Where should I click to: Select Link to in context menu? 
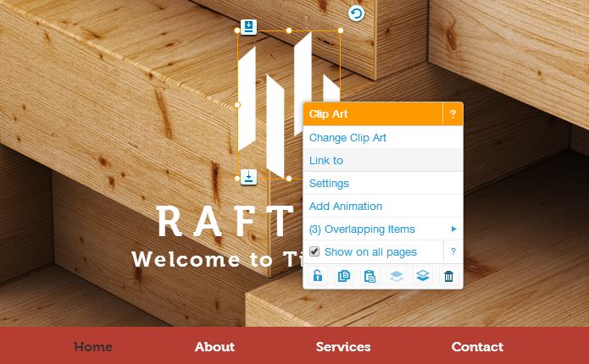383,161
